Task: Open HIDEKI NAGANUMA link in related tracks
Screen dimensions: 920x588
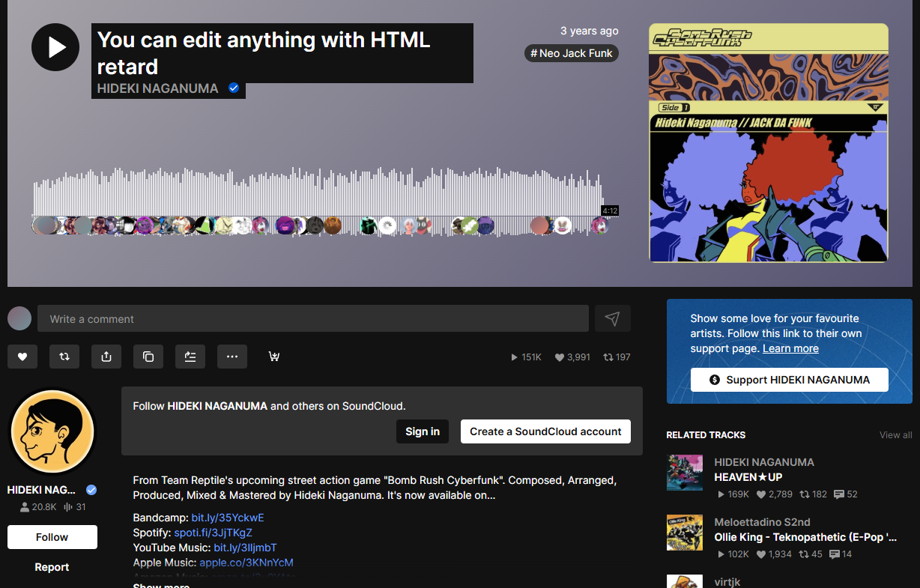Action: tap(764, 462)
